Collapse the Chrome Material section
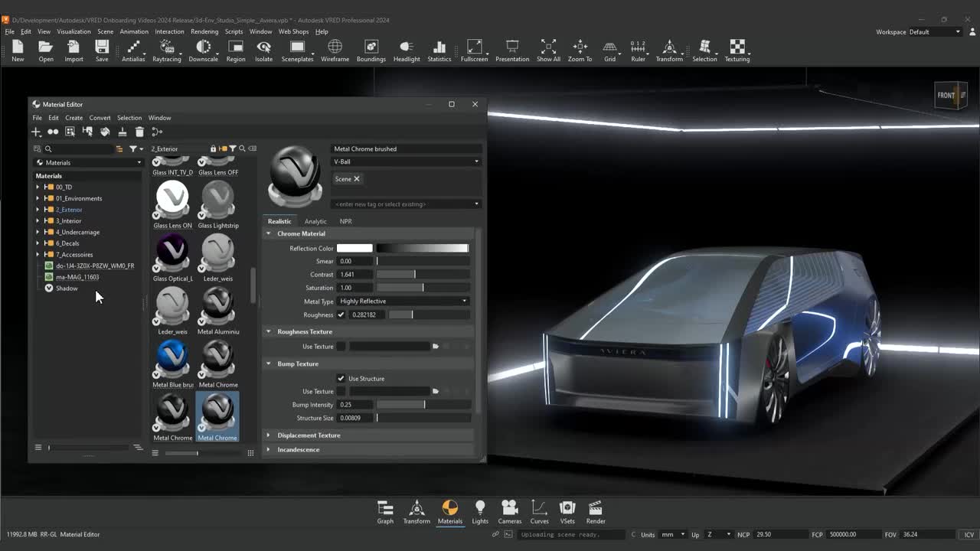The image size is (980, 551). point(268,233)
